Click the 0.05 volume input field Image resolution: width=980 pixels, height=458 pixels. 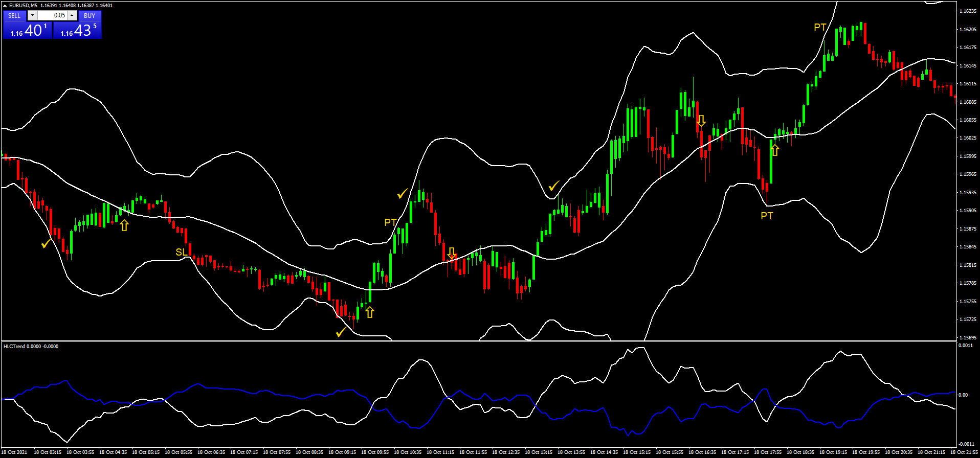pos(53,15)
